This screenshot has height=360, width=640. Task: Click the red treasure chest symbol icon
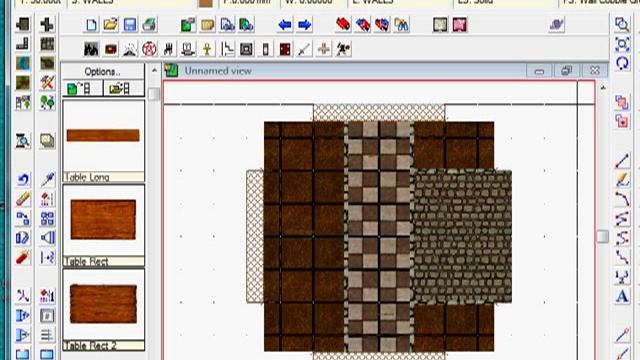(x=111, y=49)
